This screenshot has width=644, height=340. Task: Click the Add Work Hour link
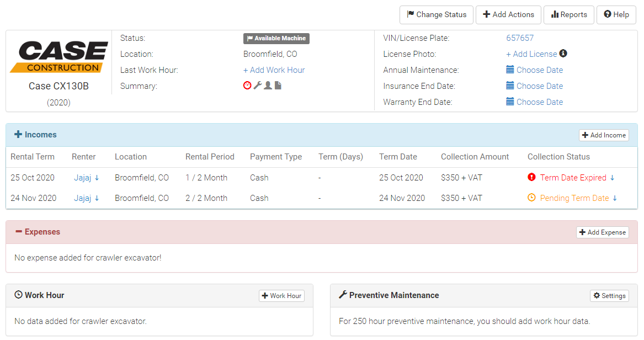[x=274, y=70]
